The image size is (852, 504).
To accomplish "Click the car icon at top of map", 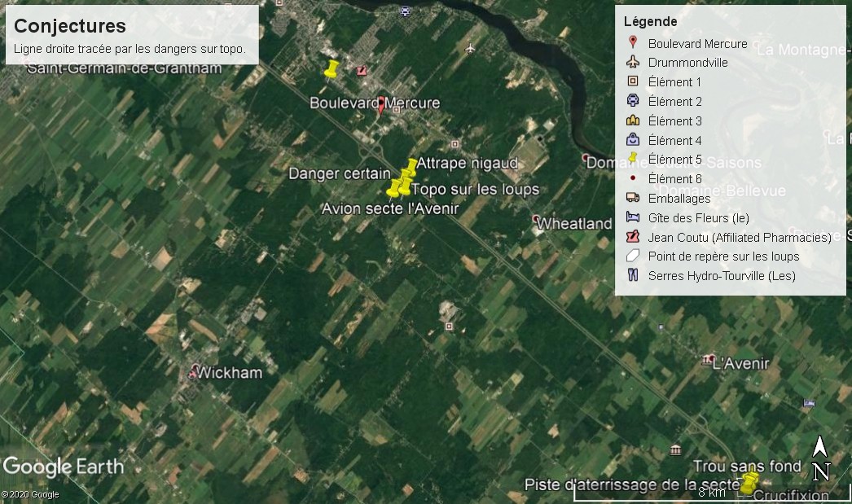I will tap(406, 11).
